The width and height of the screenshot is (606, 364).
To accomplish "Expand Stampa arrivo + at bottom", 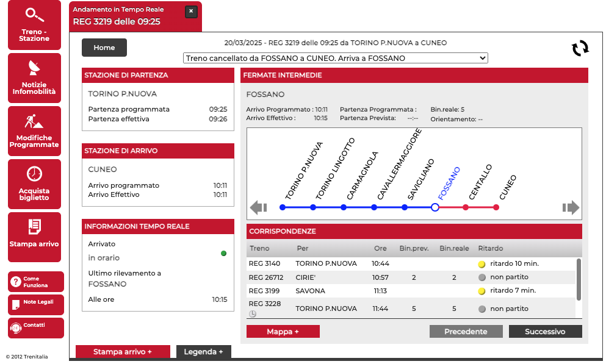I will pyautogui.click(x=123, y=352).
